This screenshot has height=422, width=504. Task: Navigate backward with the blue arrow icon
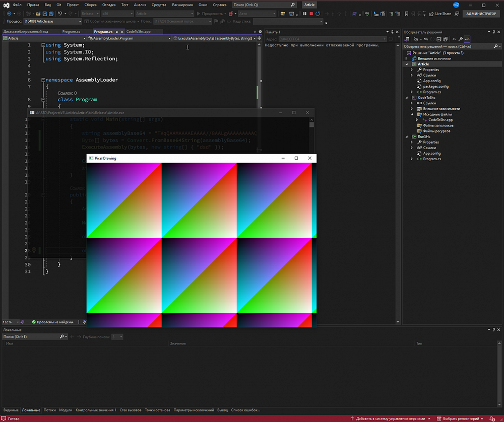(9, 14)
